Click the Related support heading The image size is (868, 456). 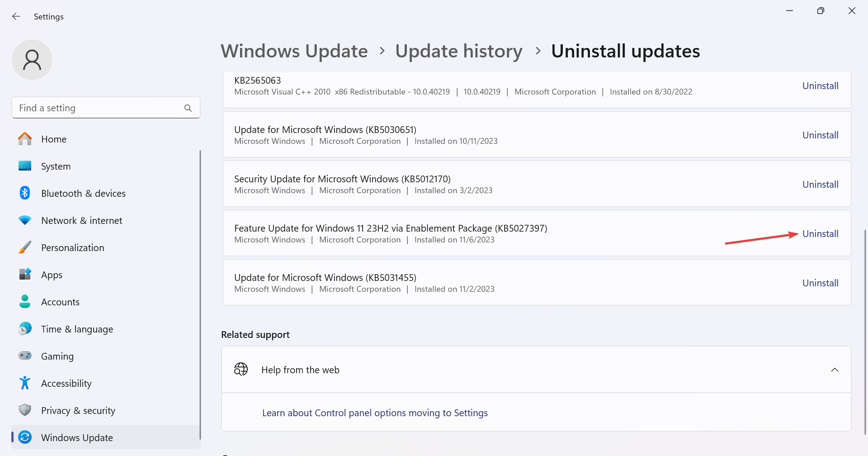(255, 335)
